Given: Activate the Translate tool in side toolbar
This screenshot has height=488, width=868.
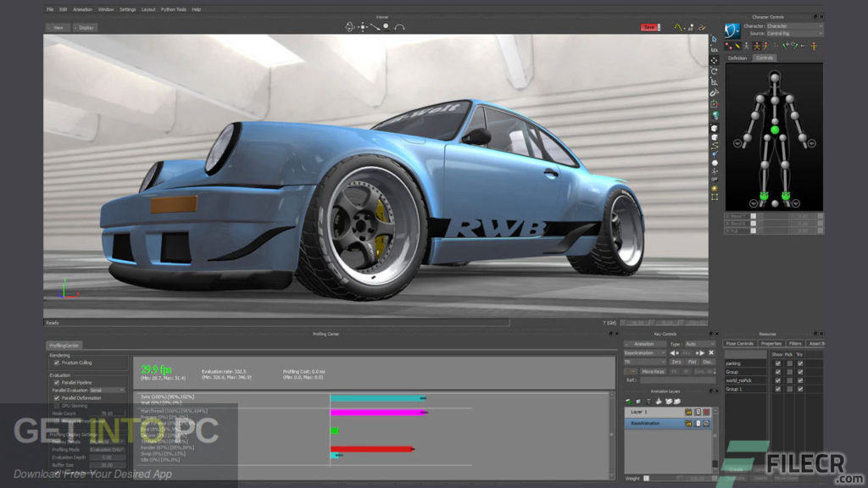Looking at the screenshot, I should (714, 60).
